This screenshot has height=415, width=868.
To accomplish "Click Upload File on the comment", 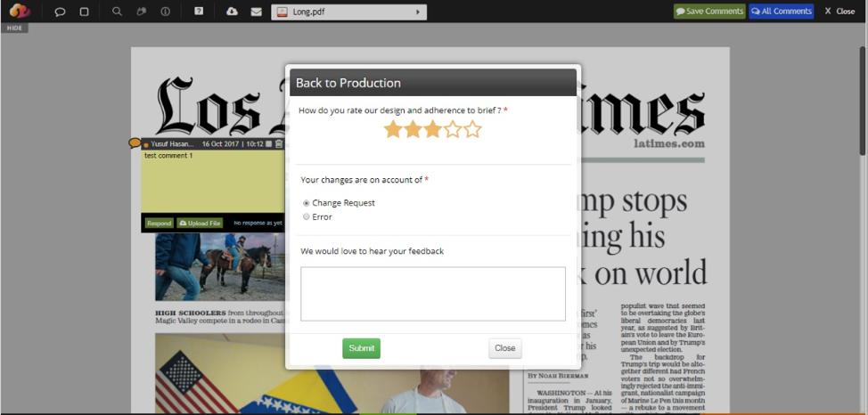I will [x=200, y=223].
